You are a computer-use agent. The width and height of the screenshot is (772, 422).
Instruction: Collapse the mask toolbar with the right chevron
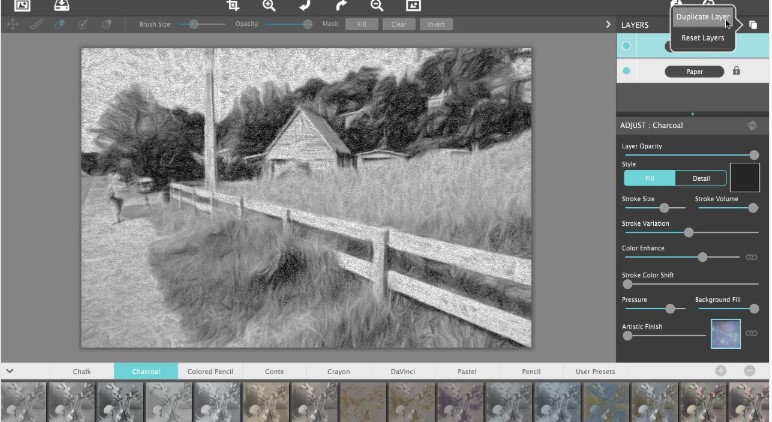click(608, 24)
